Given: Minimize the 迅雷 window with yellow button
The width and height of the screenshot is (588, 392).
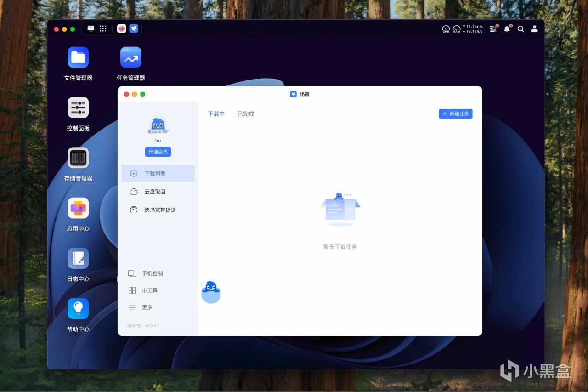Looking at the screenshot, I should tap(135, 94).
